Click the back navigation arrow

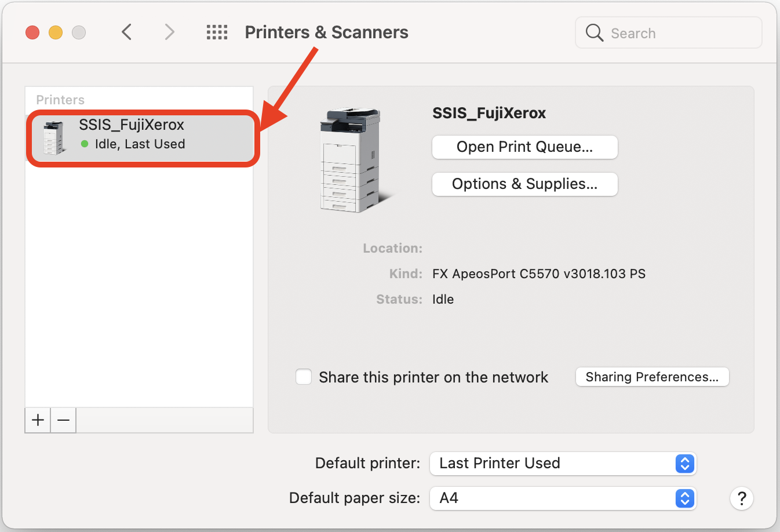(127, 32)
